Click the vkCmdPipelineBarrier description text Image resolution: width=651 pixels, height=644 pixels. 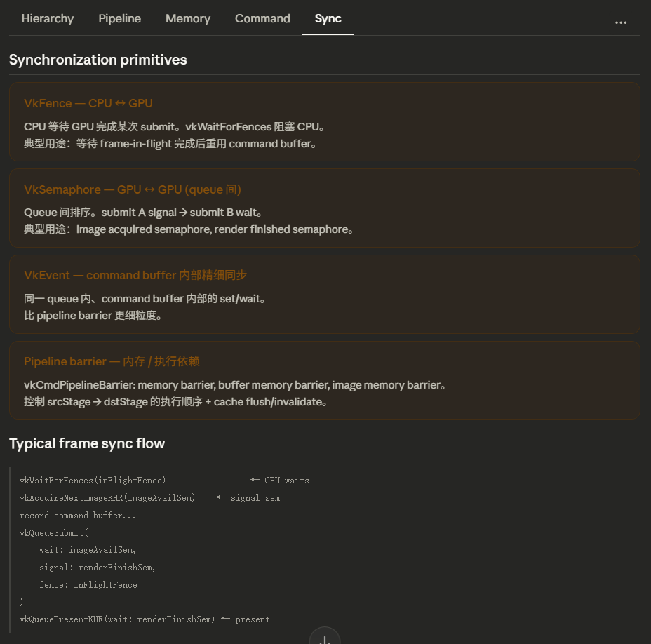pyautogui.click(x=235, y=385)
